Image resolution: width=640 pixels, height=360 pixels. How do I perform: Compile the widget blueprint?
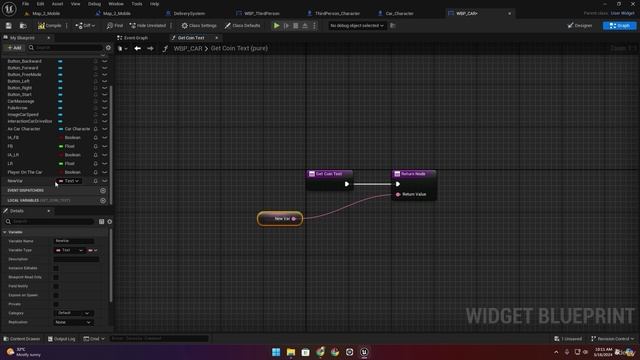49,26
